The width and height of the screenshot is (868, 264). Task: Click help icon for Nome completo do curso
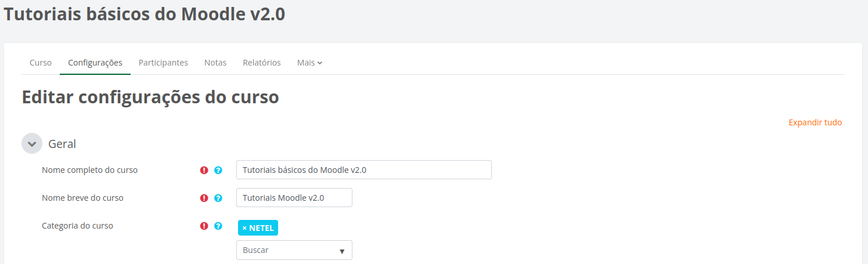(x=218, y=170)
